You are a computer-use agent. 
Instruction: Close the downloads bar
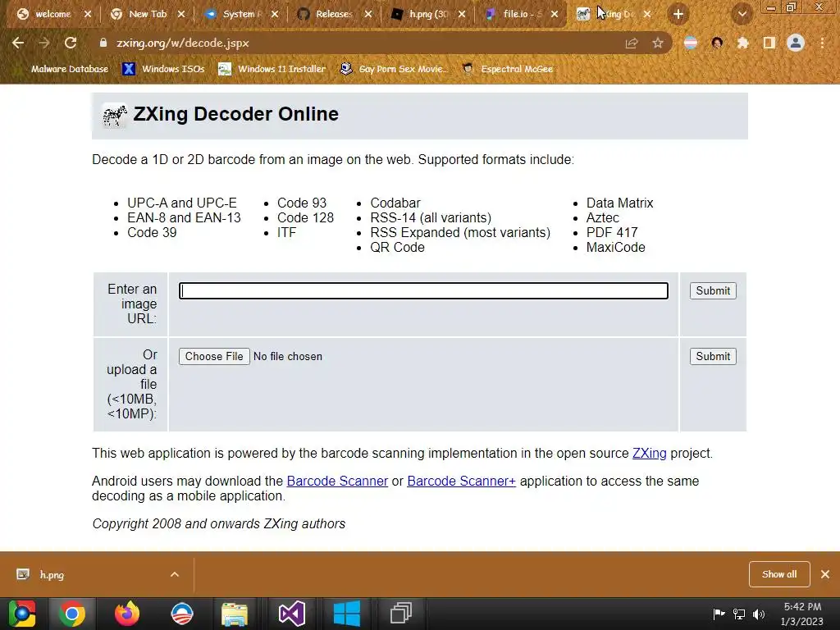(825, 574)
